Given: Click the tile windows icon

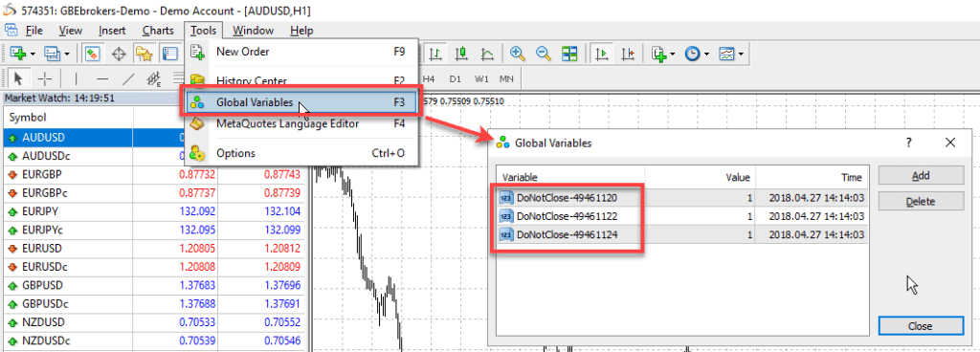Looking at the screenshot, I should click(569, 54).
